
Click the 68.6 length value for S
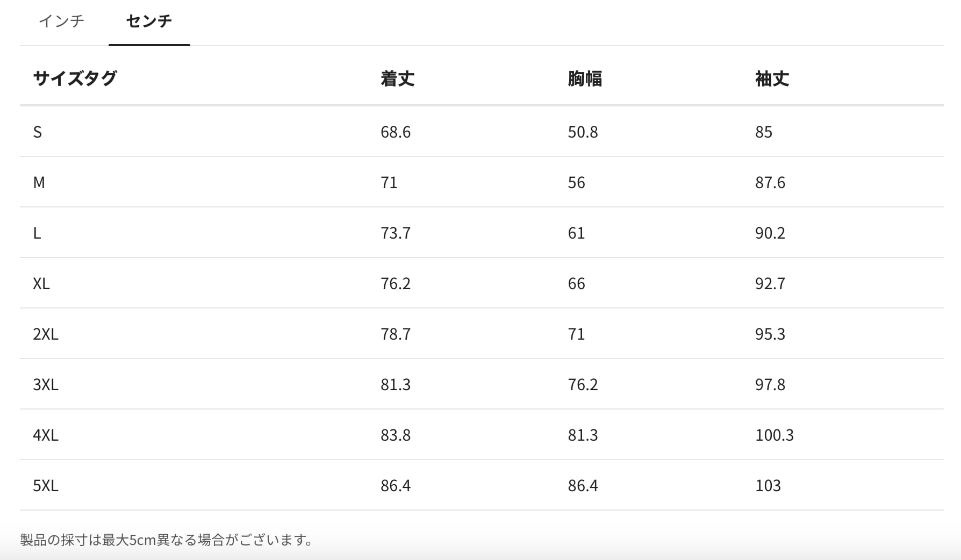pos(395,132)
